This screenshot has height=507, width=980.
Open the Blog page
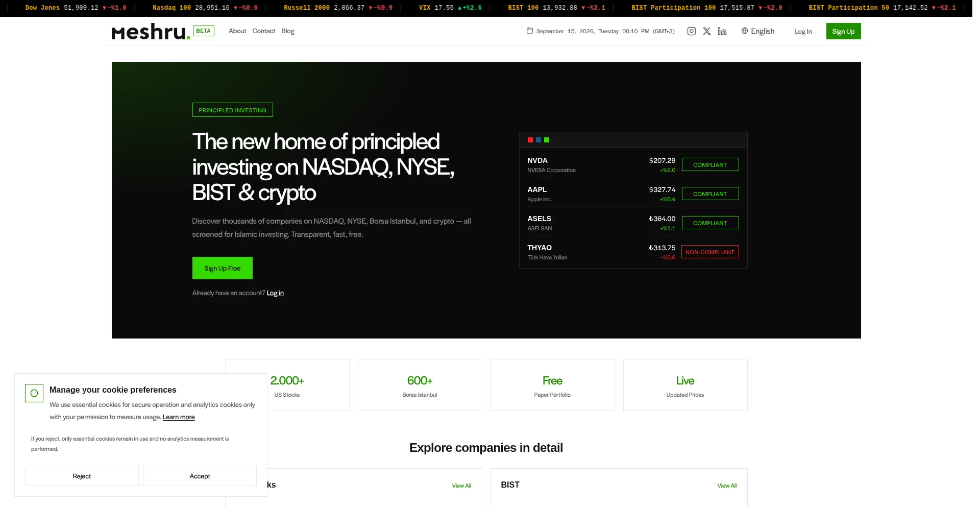click(x=288, y=31)
